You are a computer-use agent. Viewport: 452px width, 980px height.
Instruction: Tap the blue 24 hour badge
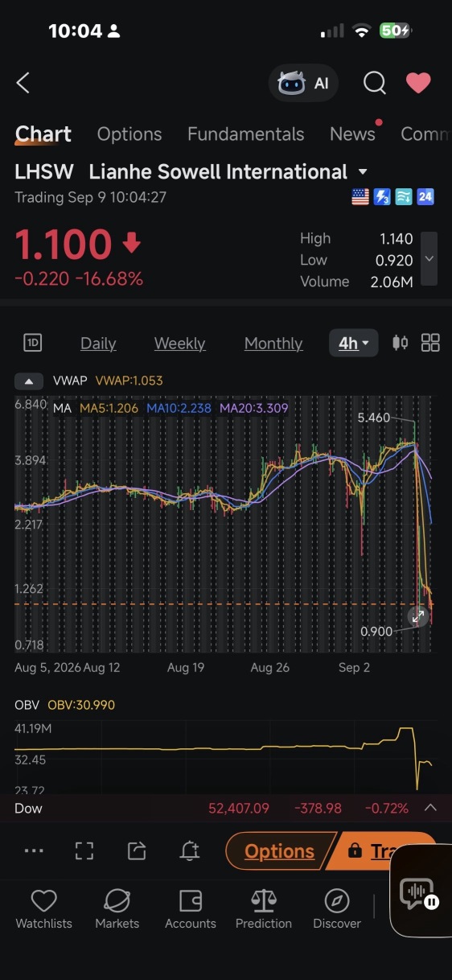(x=425, y=196)
